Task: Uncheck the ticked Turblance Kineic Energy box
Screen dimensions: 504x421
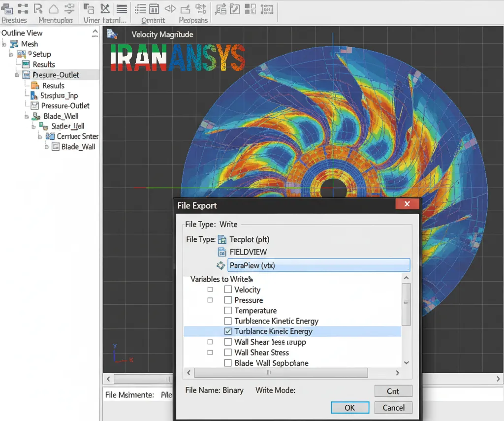Action: click(x=228, y=331)
